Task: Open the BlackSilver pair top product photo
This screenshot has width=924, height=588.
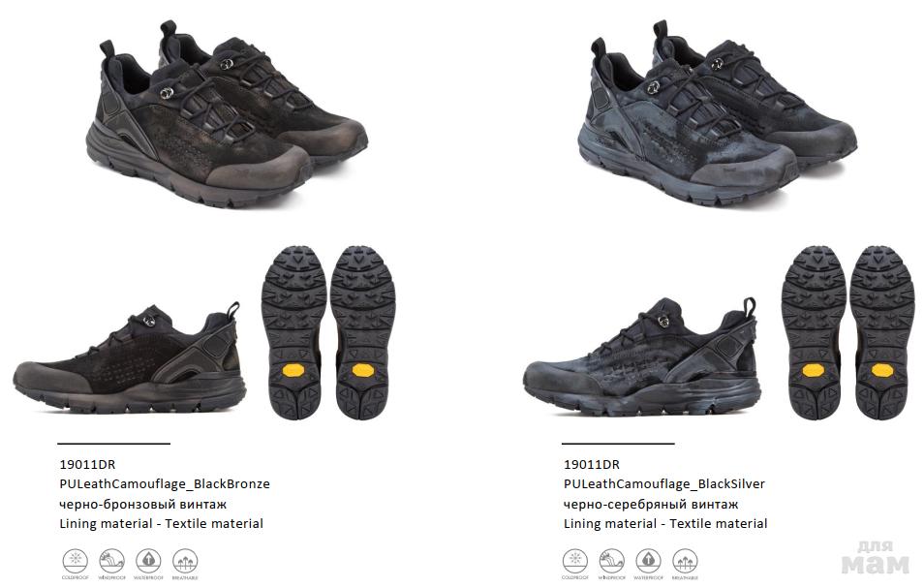Action: tap(716, 113)
